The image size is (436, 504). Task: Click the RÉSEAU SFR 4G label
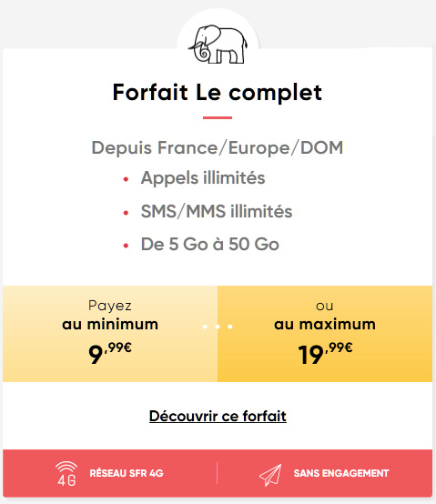tap(127, 473)
